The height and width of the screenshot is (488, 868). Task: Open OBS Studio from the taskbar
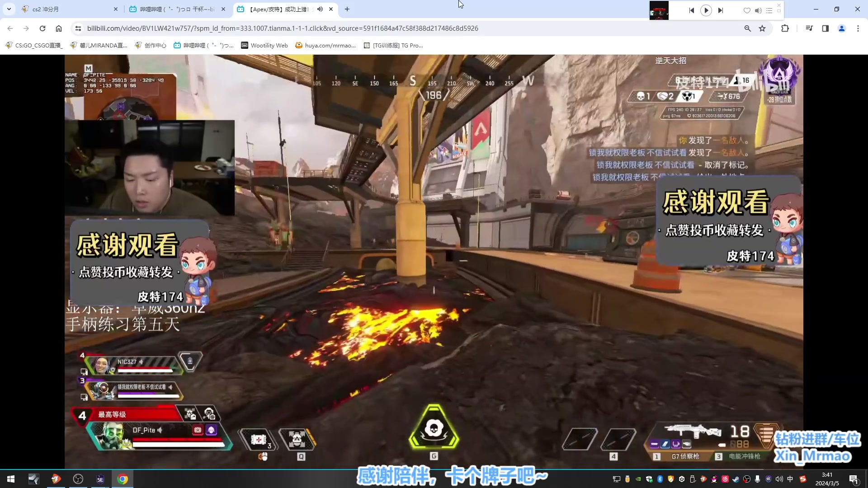[78, 479]
